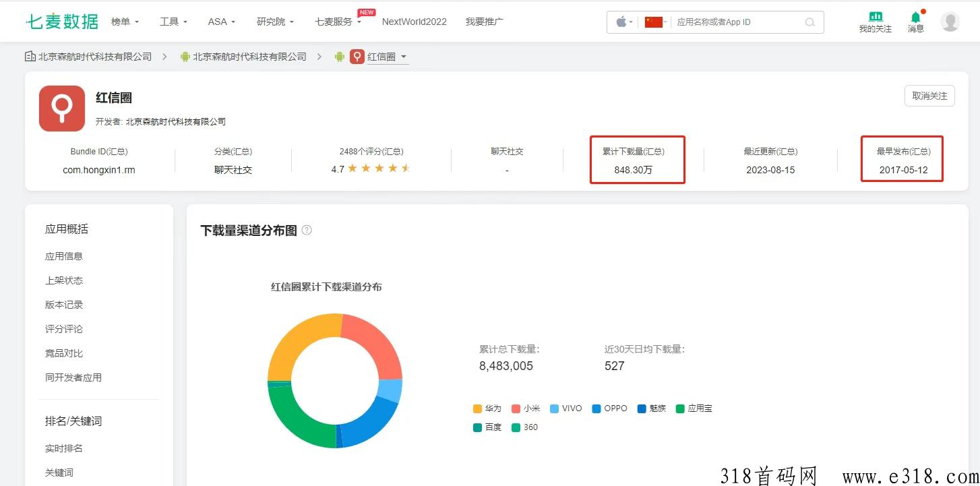This screenshot has height=486, width=980.
Task: Toggle the 小米 legend swatch
Action: click(516, 408)
